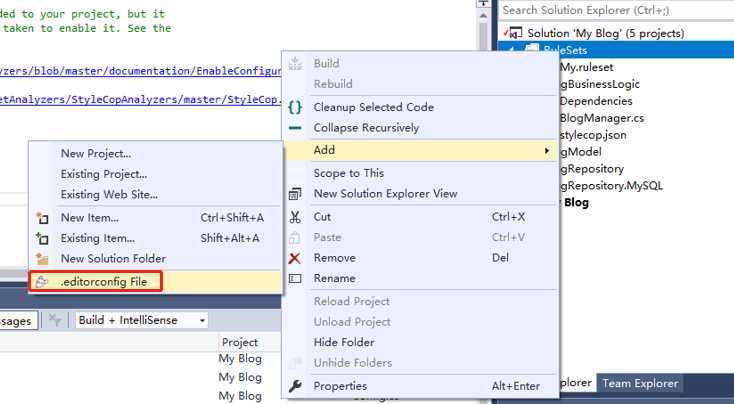Click the scissors Cut icon

(x=295, y=217)
